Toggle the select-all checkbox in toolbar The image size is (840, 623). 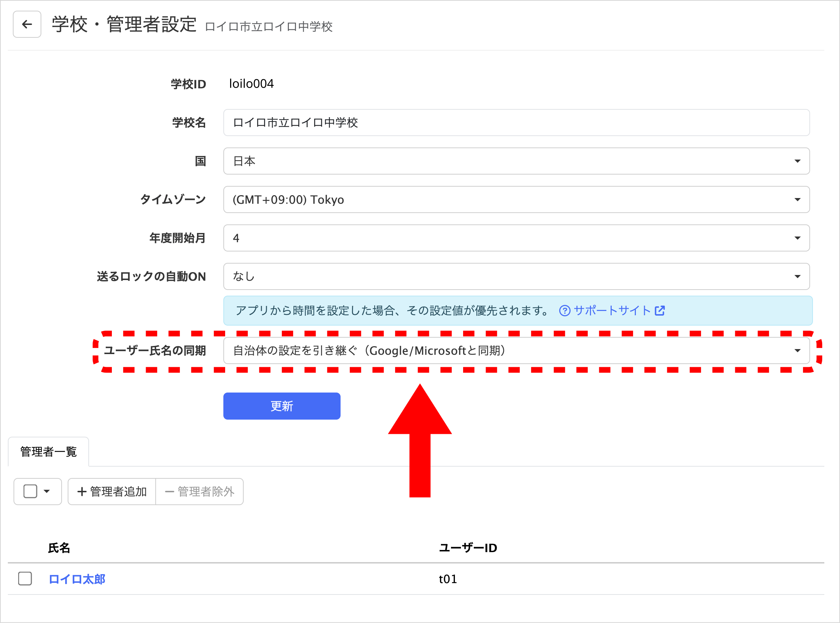click(x=30, y=492)
